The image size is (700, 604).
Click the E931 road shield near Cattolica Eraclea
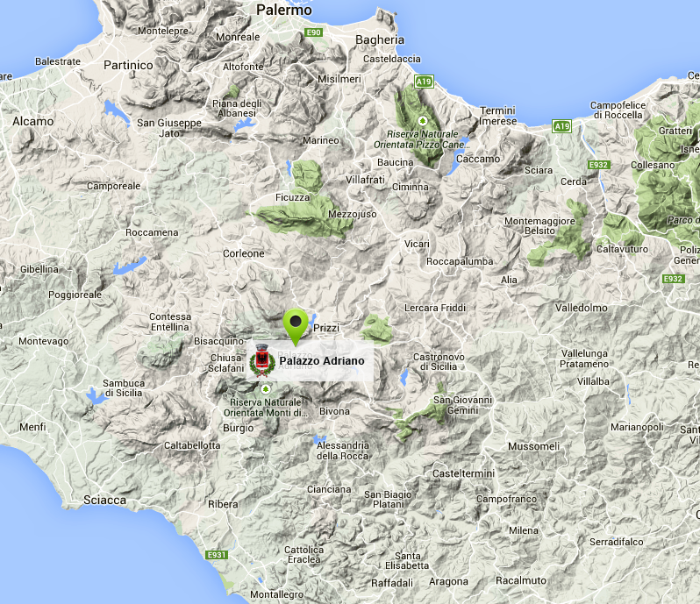pos(217,555)
